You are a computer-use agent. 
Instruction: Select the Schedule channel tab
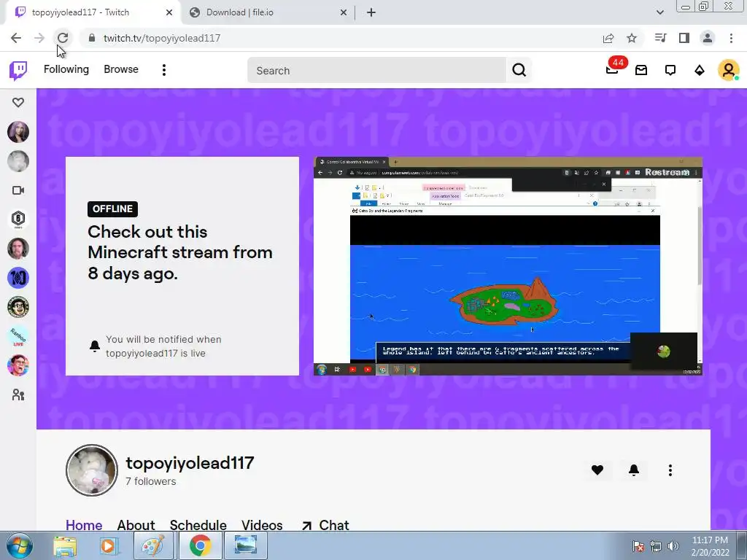[x=198, y=525]
